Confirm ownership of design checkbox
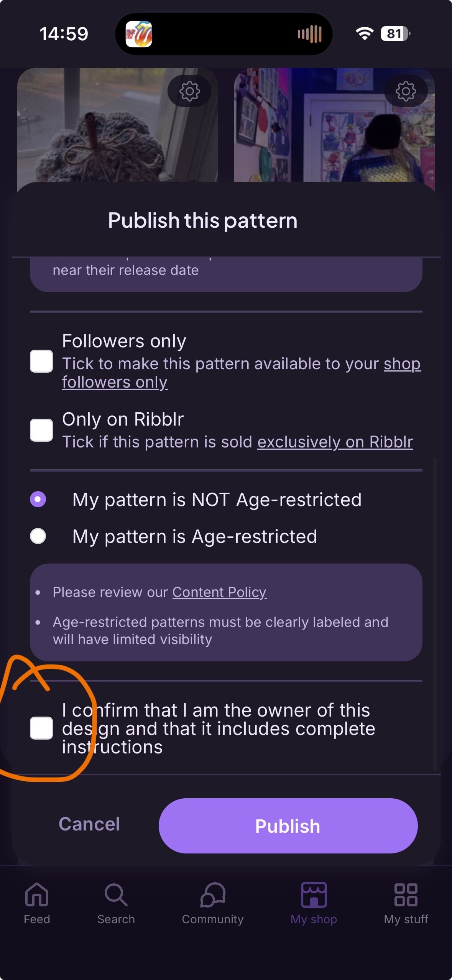The width and height of the screenshot is (452, 980). coord(41,728)
